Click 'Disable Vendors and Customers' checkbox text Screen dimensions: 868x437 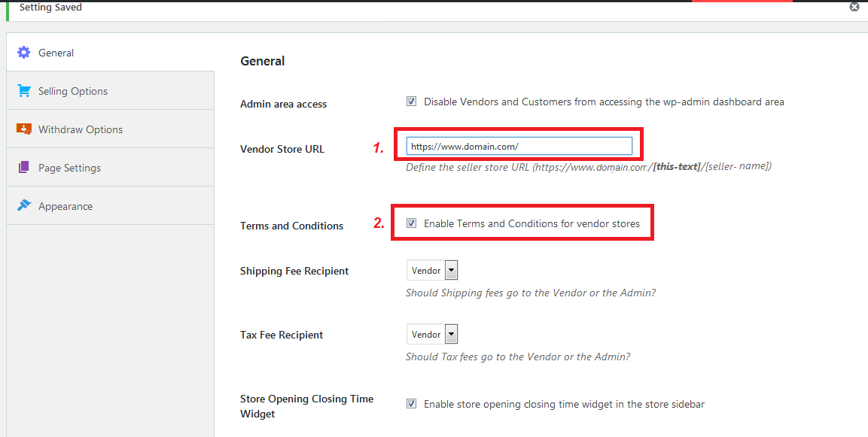(x=604, y=102)
